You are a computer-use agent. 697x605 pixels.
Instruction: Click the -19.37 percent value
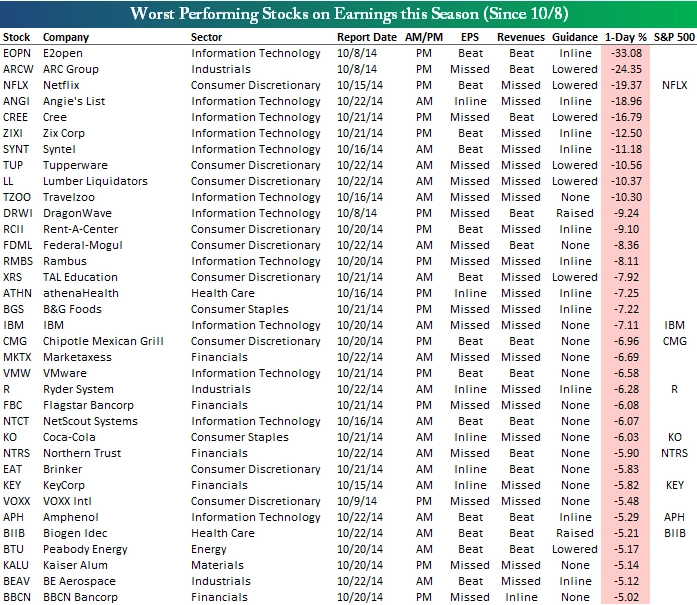pyautogui.click(x=626, y=85)
